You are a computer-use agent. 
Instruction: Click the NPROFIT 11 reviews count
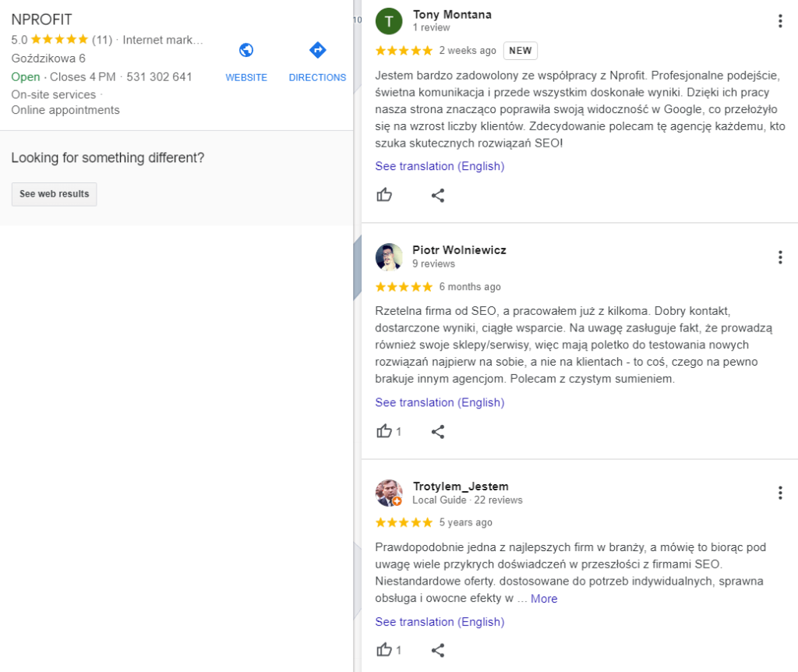[x=102, y=40]
